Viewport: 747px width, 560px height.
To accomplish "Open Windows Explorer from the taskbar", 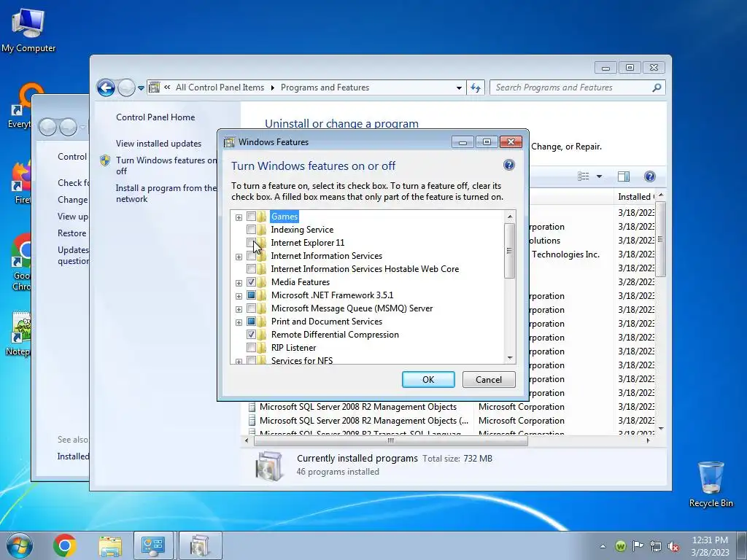I will [x=110, y=545].
